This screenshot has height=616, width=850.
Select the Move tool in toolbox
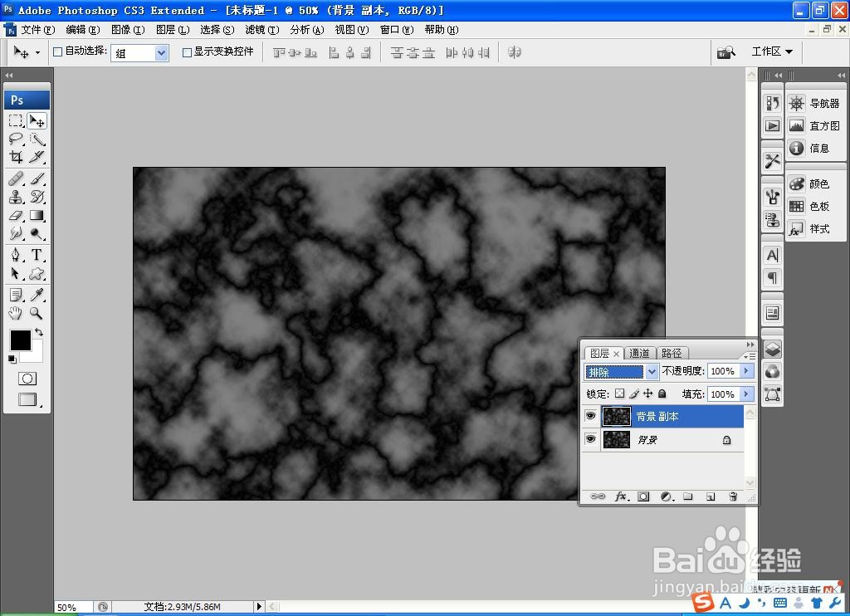click(37, 120)
